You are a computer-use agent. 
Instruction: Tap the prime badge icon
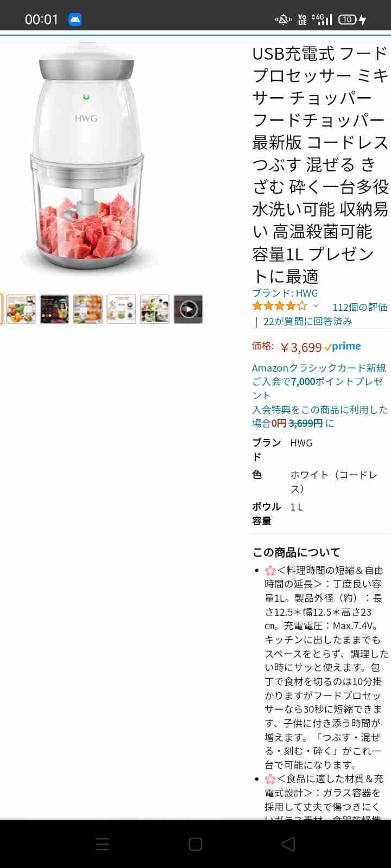[343, 347]
